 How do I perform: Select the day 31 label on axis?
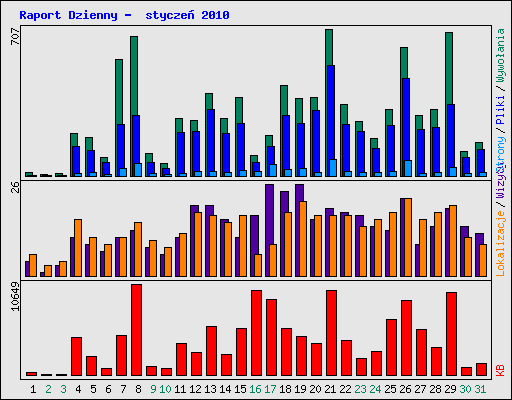click(x=480, y=389)
